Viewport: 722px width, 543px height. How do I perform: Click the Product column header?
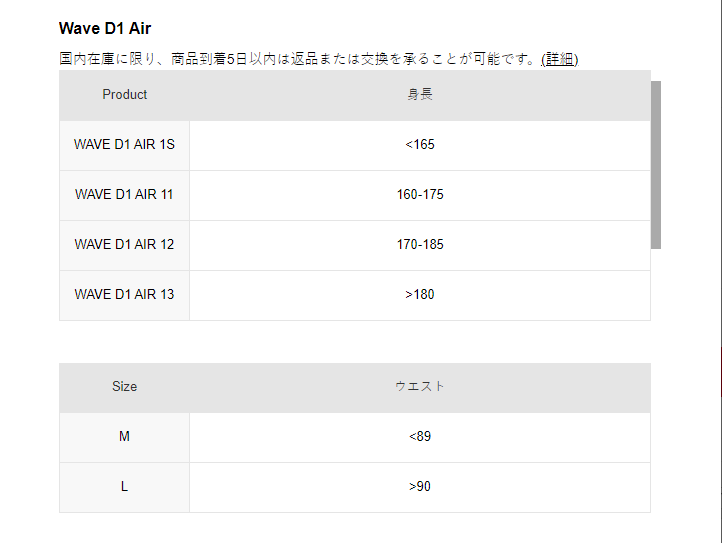click(124, 95)
